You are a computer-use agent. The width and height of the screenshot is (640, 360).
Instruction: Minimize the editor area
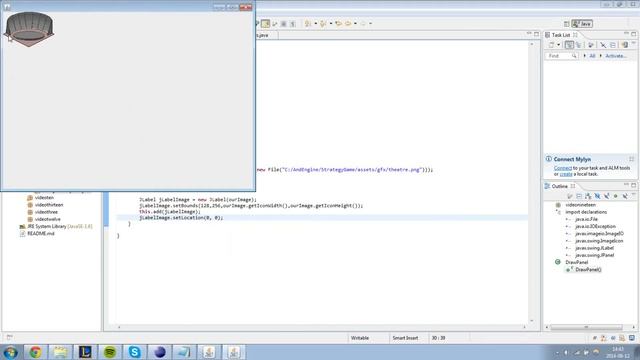click(x=529, y=34)
